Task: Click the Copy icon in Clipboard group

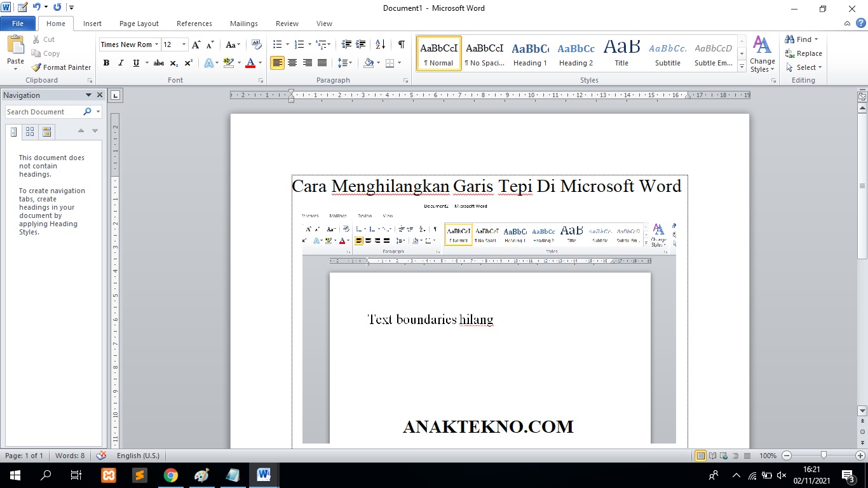Action: (x=36, y=53)
